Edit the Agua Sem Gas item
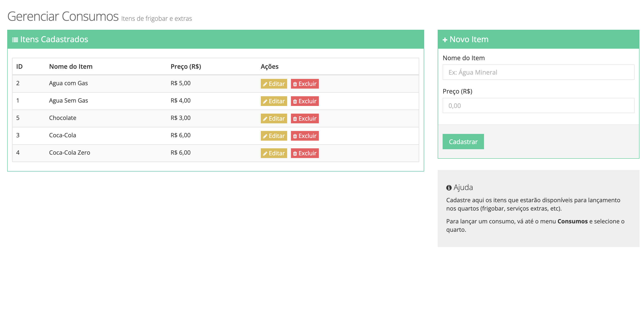The image size is (644, 321). pyautogui.click(x=274, y=101)
